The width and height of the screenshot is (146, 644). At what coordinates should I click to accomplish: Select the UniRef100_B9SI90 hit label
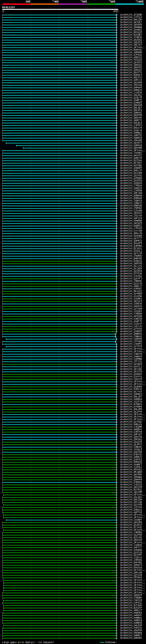131,20
